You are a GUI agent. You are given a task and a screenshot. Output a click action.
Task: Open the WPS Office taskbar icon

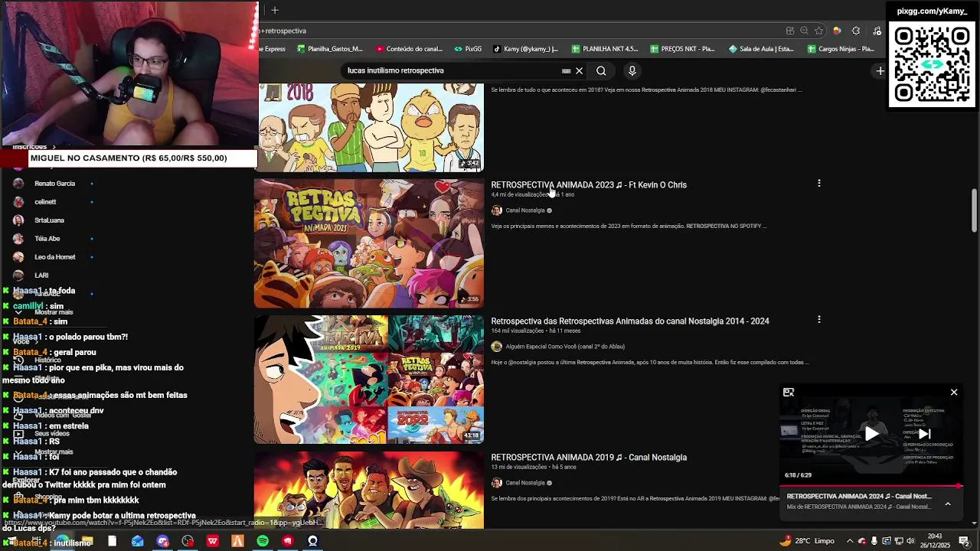click(x=213, y=541)
